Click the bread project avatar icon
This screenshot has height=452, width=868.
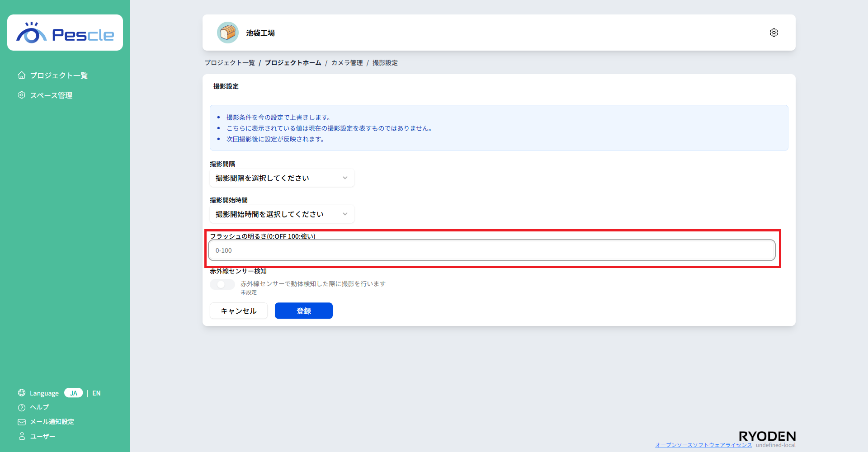coord(228,33)
